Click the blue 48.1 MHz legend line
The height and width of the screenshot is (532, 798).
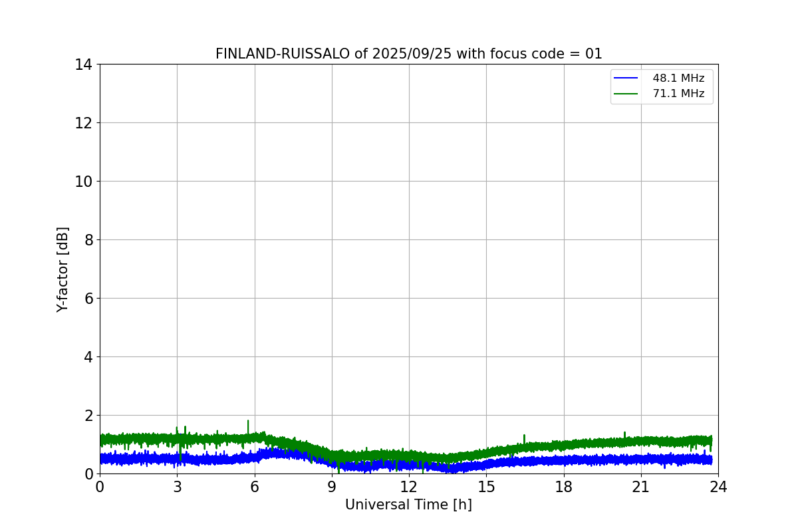pyautogui.click(x=626, y=78)
